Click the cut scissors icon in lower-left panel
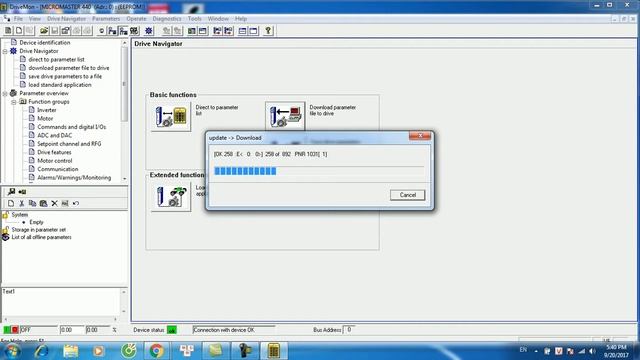Screen dimensions: 640x360 (22, 203)
